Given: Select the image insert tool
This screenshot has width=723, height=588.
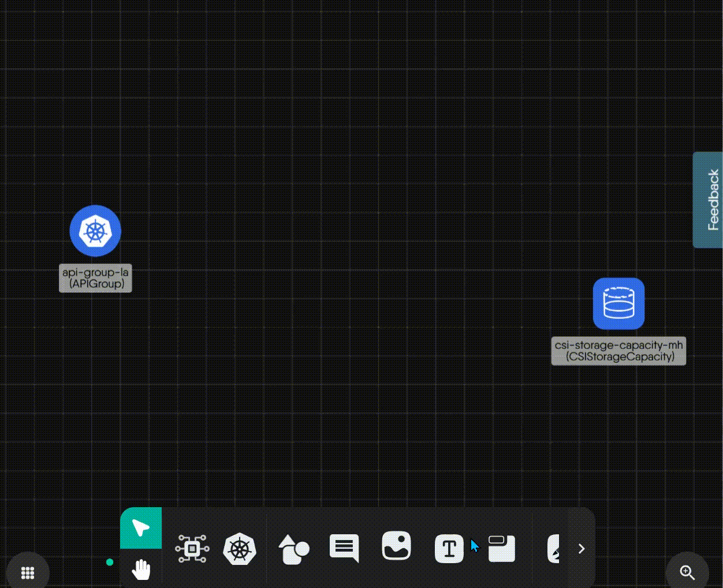Looking at the screenshot, I should point(396,546).
